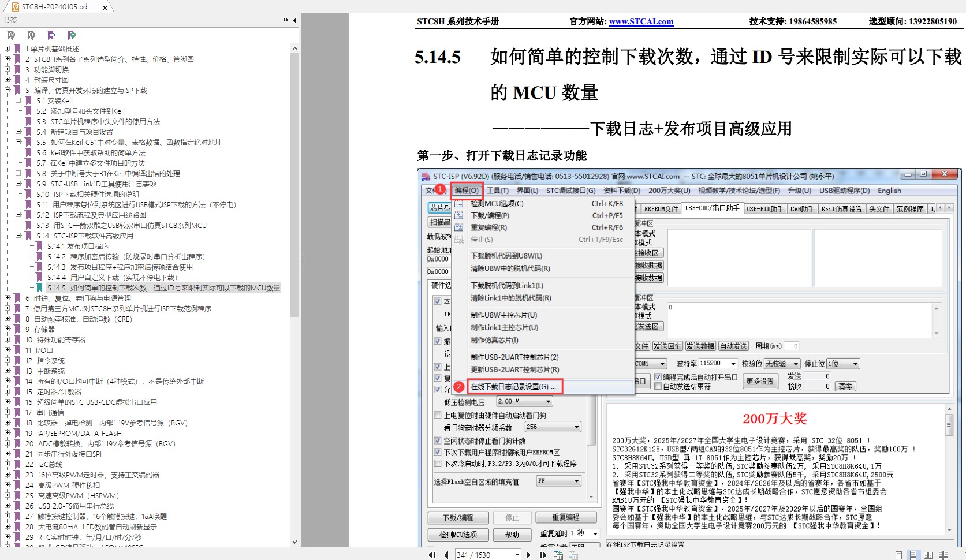The height and width of the screenshot is (560, 966).
Task: Select bookmark 5.14.2 程序加密后传输
Action: [x=126, y=256]
